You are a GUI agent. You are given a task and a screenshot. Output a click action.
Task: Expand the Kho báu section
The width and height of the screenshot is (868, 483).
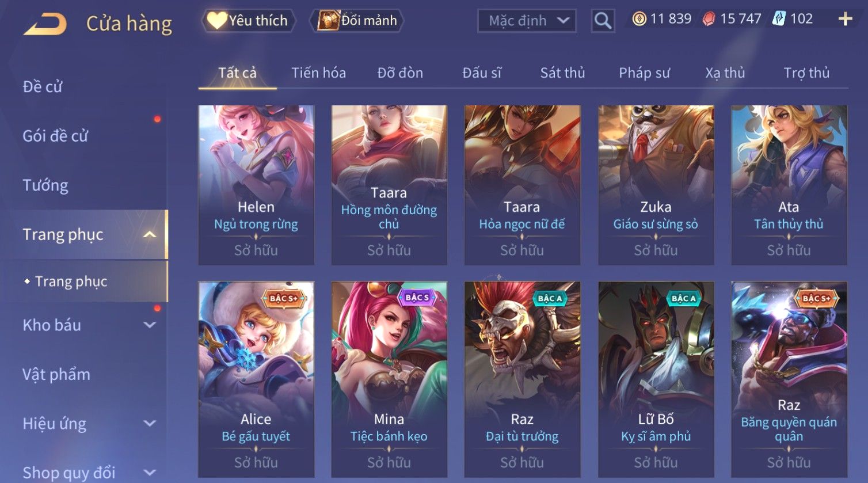point(150,325)
